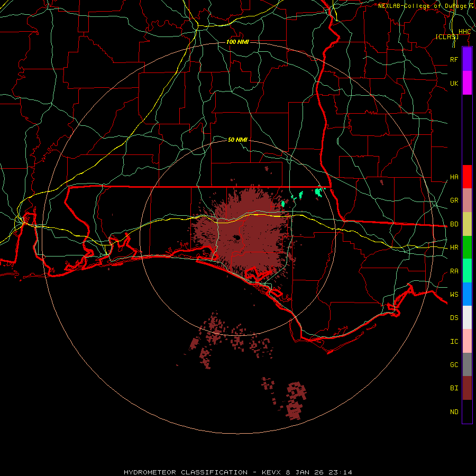Image resolution: width=476 pixels, height=476 pixels.
Task: Click the purple RF legend swatch
Action: click(467, 59)
